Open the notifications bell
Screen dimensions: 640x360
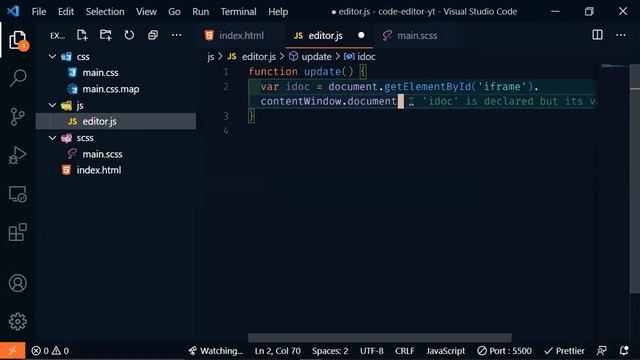(624, 351)
